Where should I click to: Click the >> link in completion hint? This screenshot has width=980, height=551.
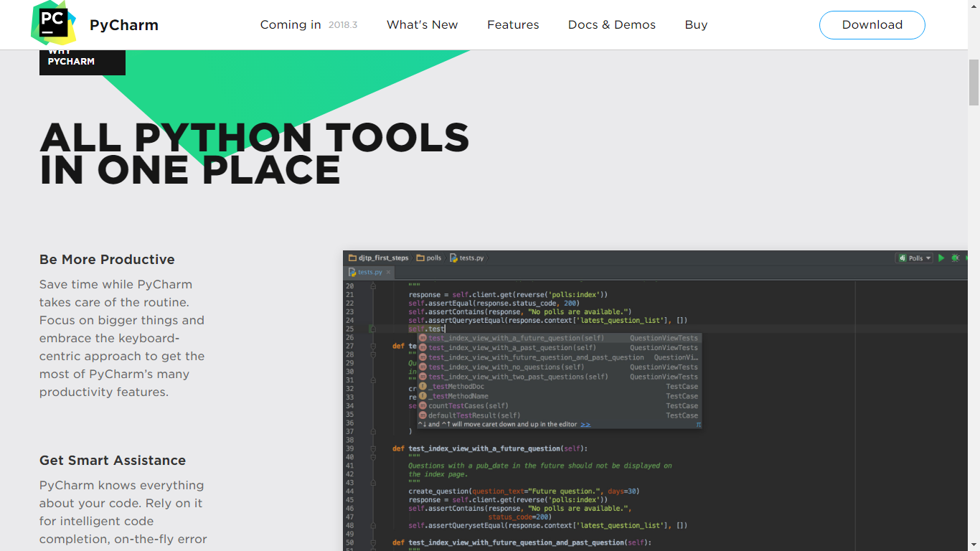(x=585, y=425)
